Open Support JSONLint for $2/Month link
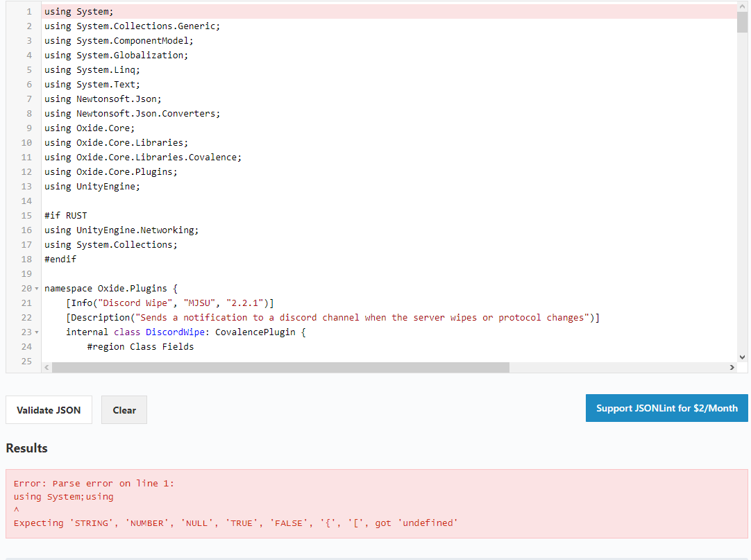The image size is (751, 560). tap(667, 408)
